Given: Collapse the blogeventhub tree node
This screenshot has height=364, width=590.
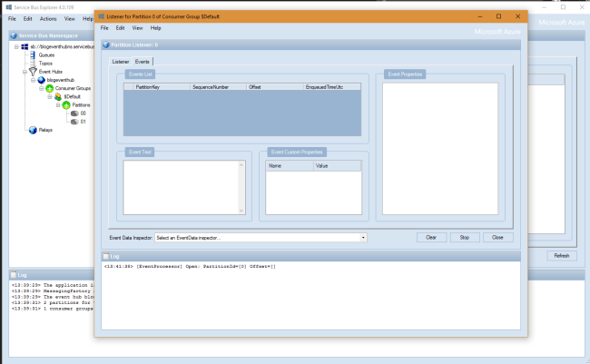Looking at the screenshot, I should [x=33, y=80].
